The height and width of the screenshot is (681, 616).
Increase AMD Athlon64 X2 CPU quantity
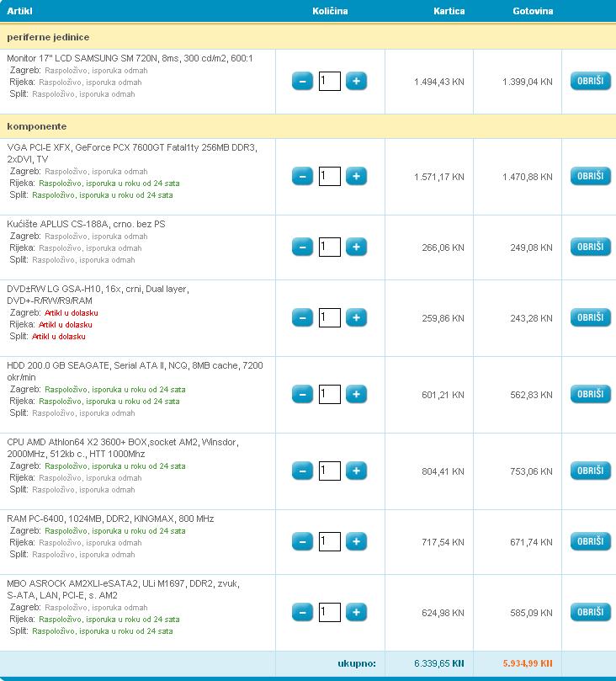pyautogui.click(x=356, y=471)
